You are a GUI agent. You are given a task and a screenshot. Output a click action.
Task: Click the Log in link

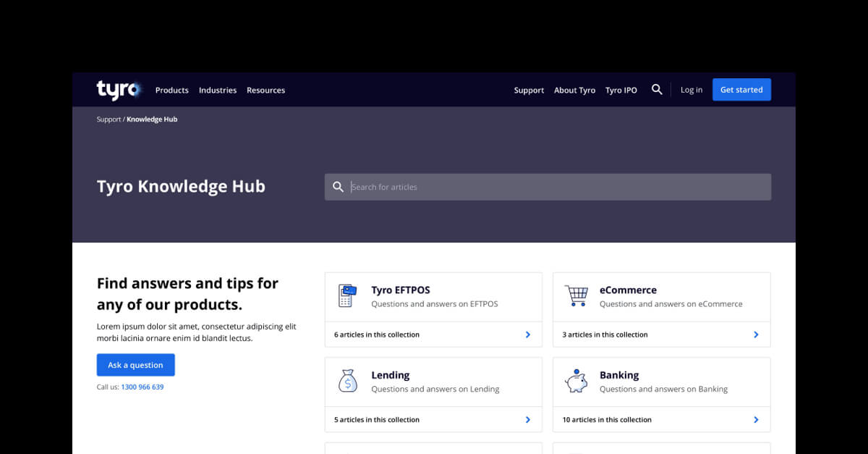coord(692,90)
